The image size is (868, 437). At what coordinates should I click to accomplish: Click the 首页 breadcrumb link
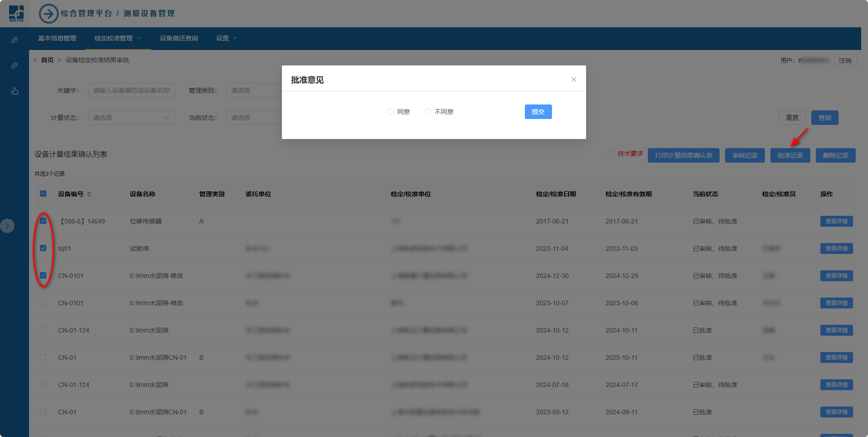[47, 60]
